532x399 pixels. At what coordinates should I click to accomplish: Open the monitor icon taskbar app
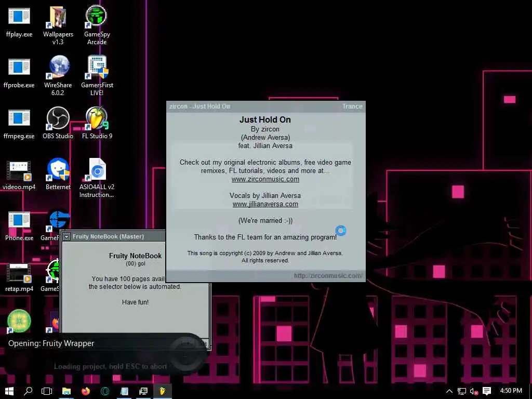pyautogui.click(x=143, y=391)
